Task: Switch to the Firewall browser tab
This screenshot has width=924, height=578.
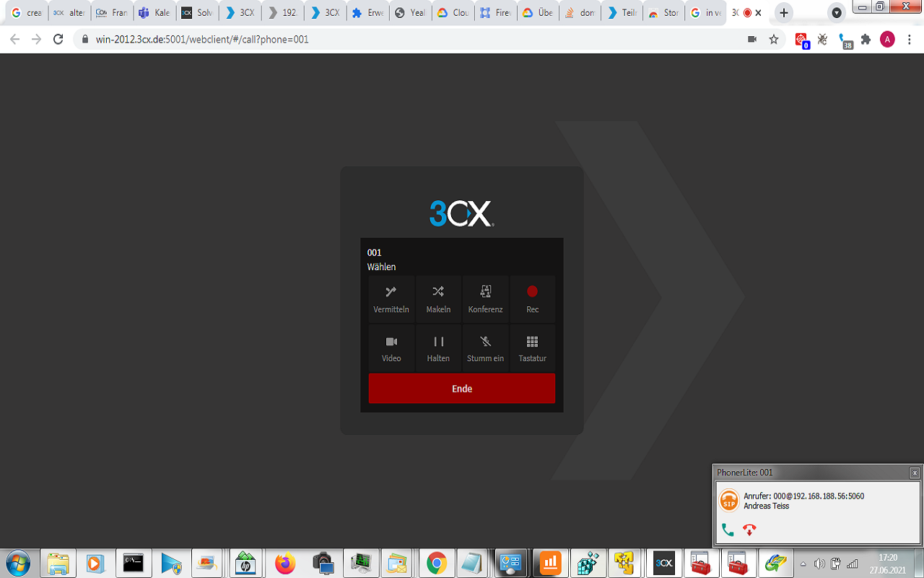Action: (x=494, y=12)
